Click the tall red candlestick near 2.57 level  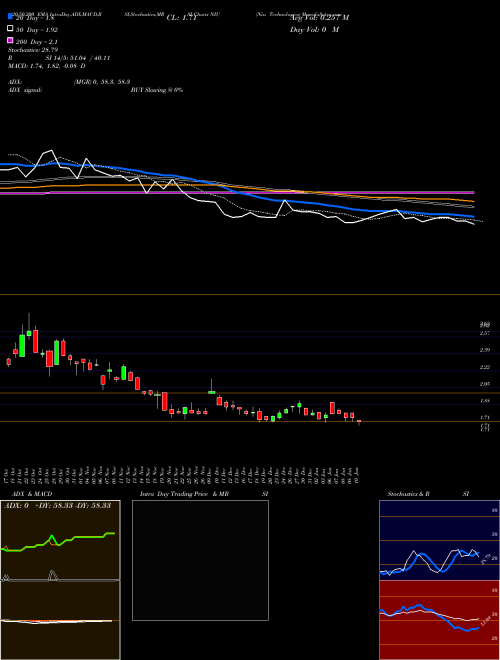pyautogui.click(x=36, y=341)
